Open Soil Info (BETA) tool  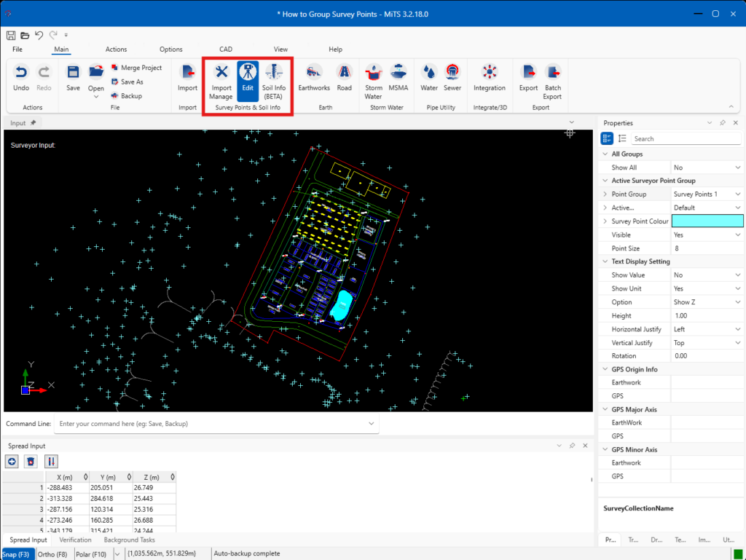tap(274, 82)
